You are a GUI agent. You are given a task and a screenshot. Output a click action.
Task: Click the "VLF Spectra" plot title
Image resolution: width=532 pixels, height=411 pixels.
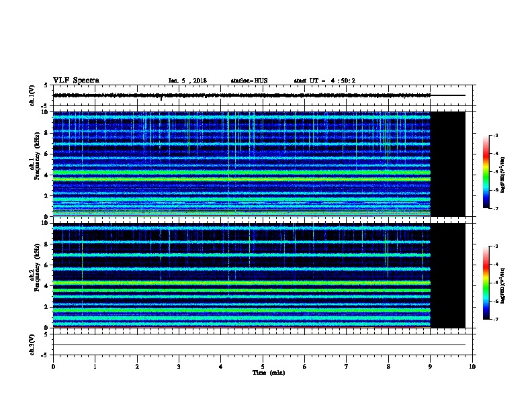point(76,81)
